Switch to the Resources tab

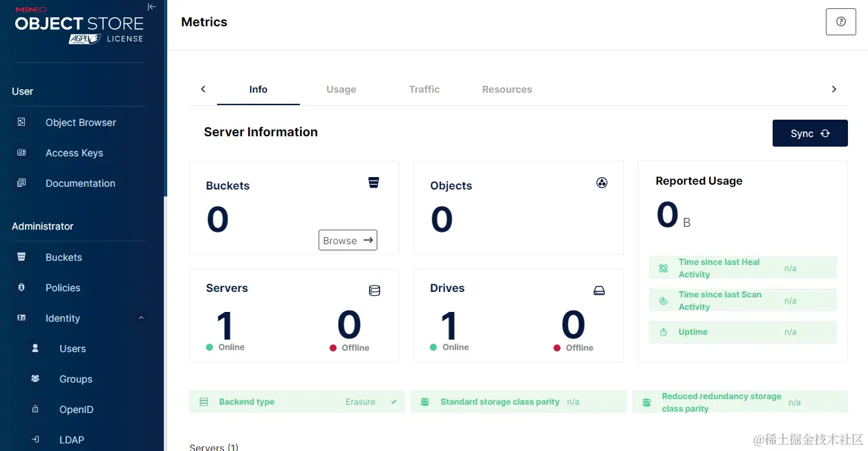click(507, 89)
